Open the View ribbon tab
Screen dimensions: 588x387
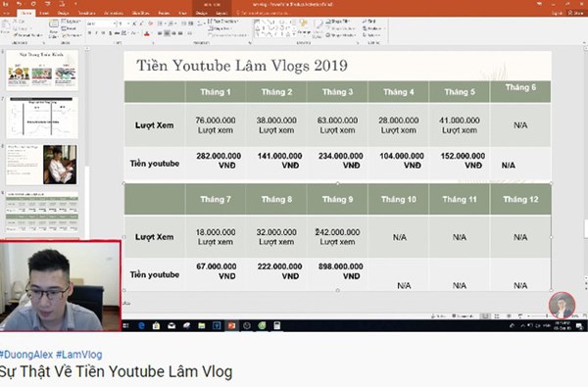(182, 13)
